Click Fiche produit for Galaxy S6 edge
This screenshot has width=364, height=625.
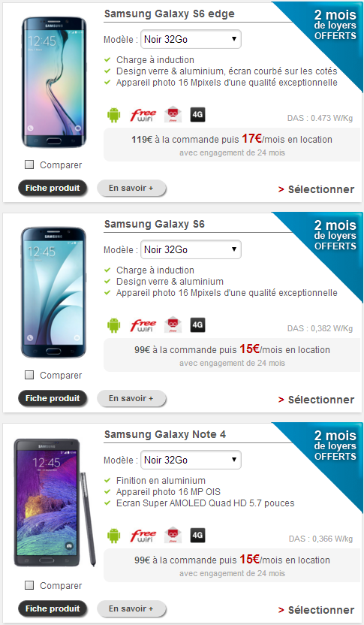(x=53, y=188)
